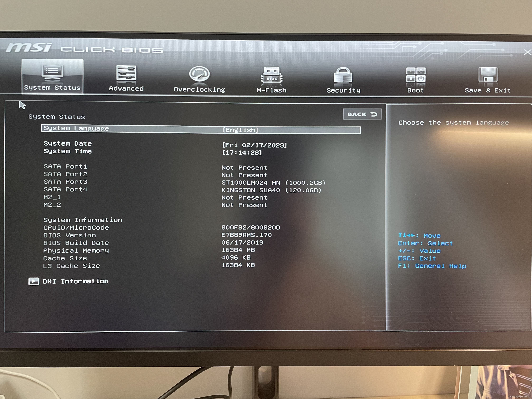Viewport: 532px width, 399px height.
Task: Select the SATA Port2 entry
Action: [x=65, y=174]
